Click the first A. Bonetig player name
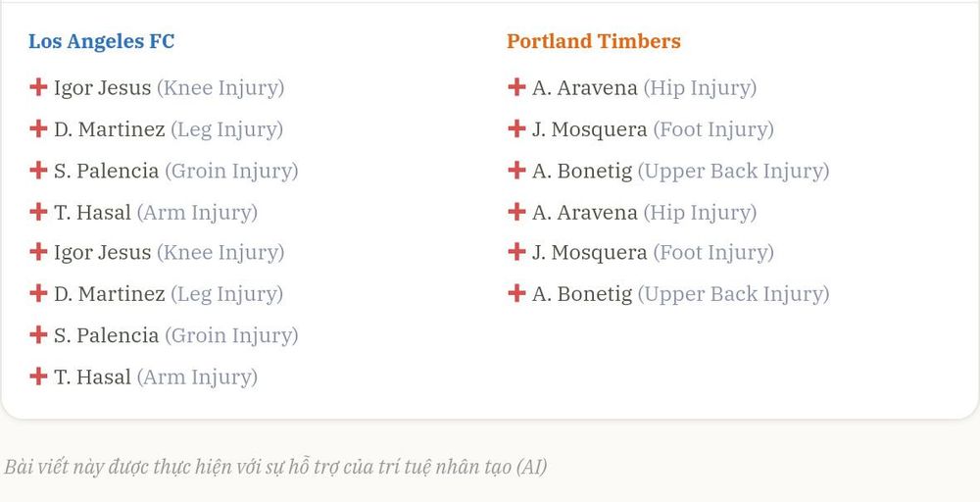Viewport: 980px width, 502px height. 582,172
